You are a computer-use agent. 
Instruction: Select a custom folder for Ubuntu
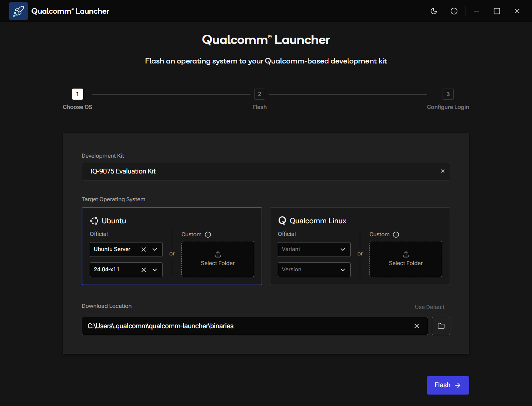[218, 259]
